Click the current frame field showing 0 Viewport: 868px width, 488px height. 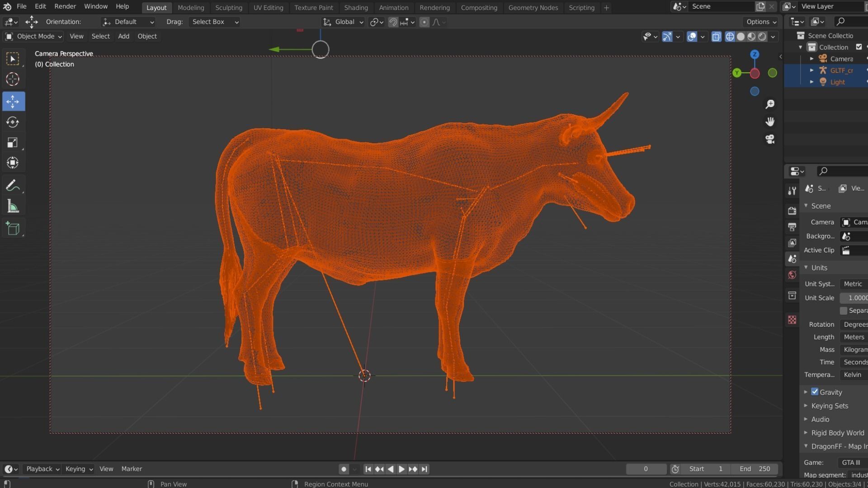click(646, 469)
